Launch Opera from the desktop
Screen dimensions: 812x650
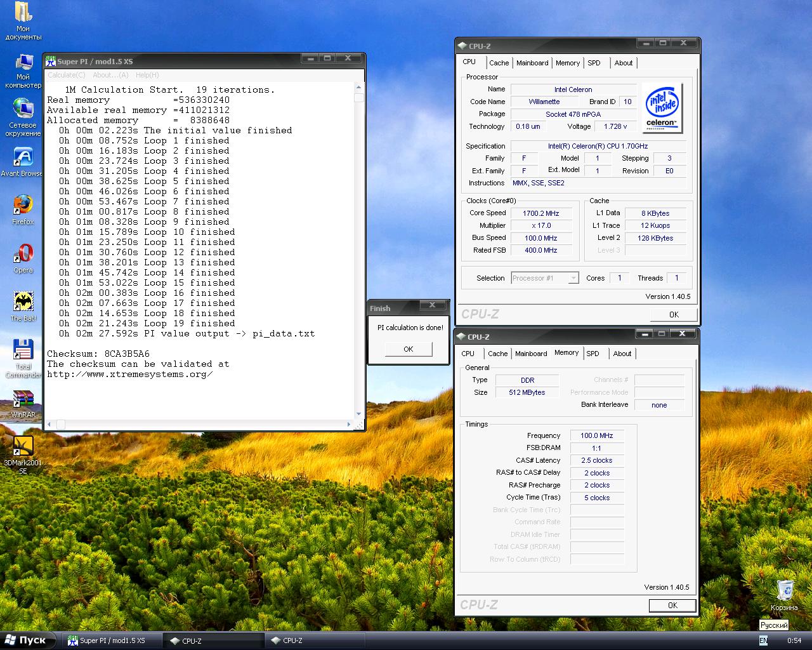click(23, 259)
